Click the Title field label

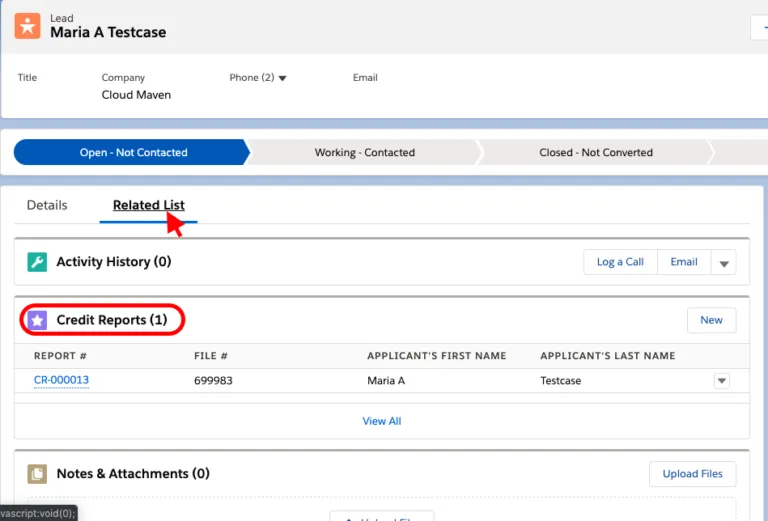click(x=27, y=77)
